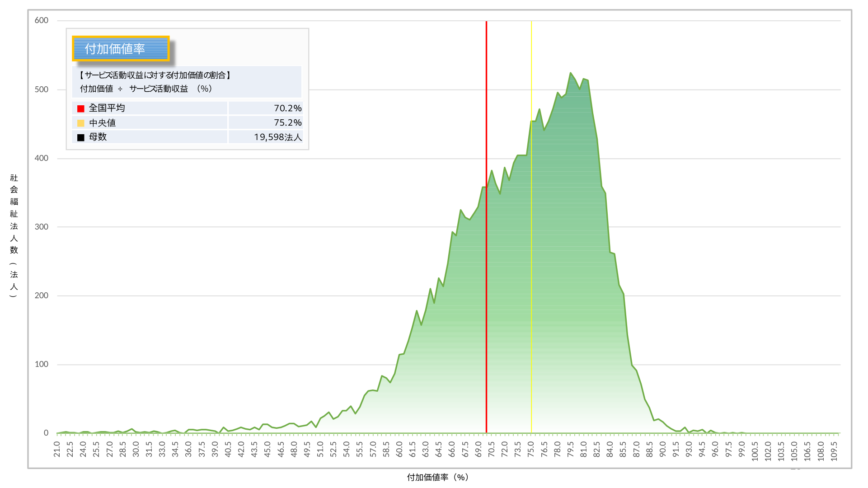868x488 pixels.
Task: Click the 0 y-axis label
Action: click(x=46, y=433)
